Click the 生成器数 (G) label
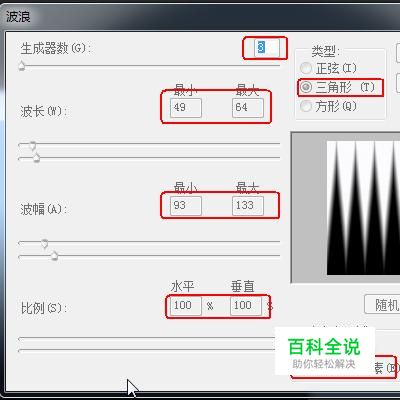This screenshot has width=400, height=400. point(55,49)
